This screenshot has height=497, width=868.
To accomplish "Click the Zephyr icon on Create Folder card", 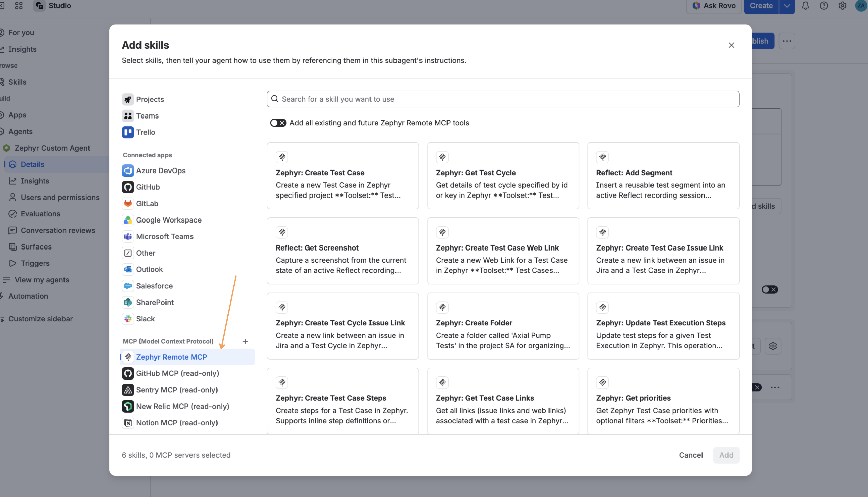I will pyautogui.click(x=442, y=307).
